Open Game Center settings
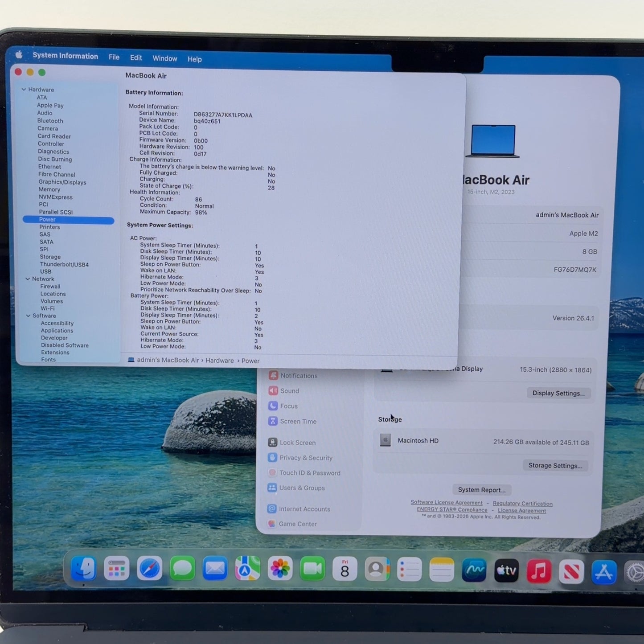644x644 pixels. [292, 524]
